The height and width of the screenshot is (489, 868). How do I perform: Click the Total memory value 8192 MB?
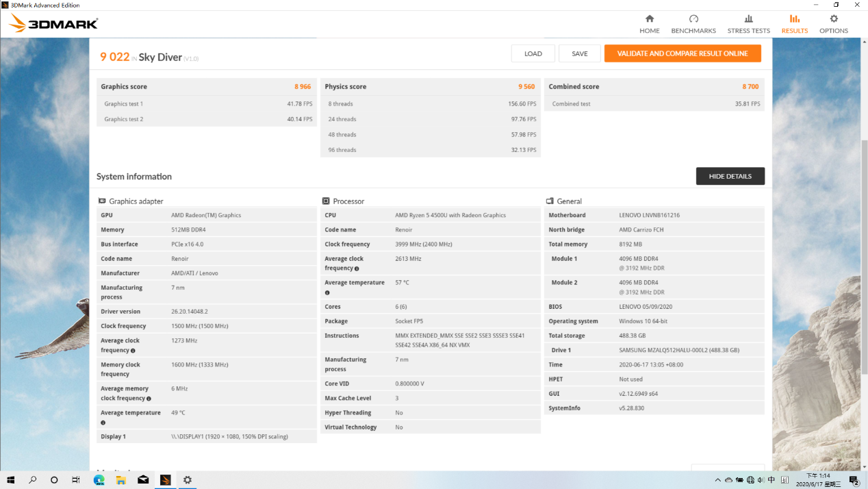[630, 244]
